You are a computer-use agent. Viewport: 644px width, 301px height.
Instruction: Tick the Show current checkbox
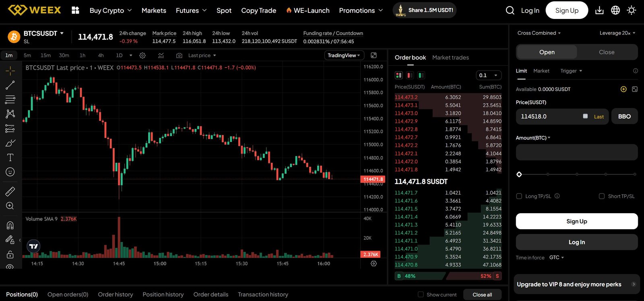coord(421,295)
